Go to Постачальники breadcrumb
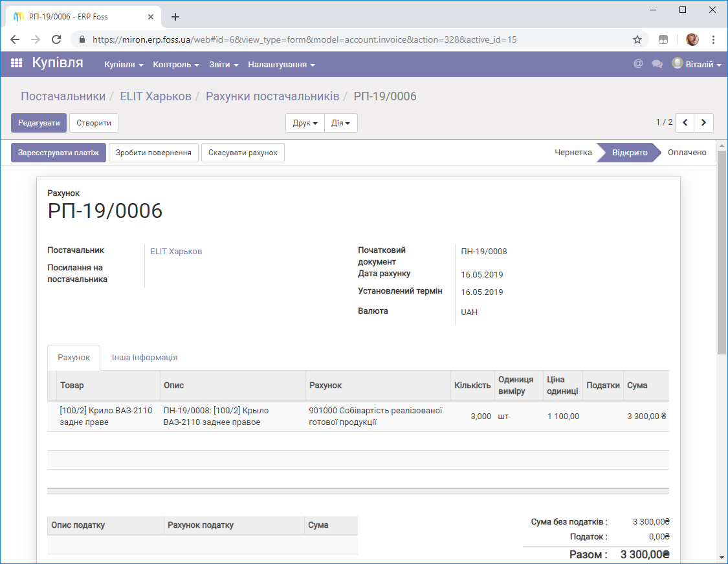Image resolution: width=728 pixels, height=564 pixels. tap(63, 96)
